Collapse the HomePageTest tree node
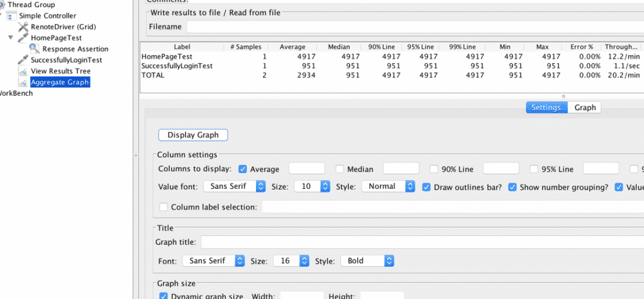Screen dimensions: 644x299 11,38
